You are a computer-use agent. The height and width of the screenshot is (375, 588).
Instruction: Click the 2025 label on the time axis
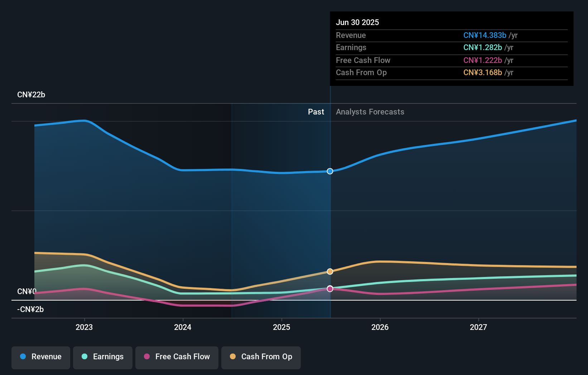tap(281, 327)
